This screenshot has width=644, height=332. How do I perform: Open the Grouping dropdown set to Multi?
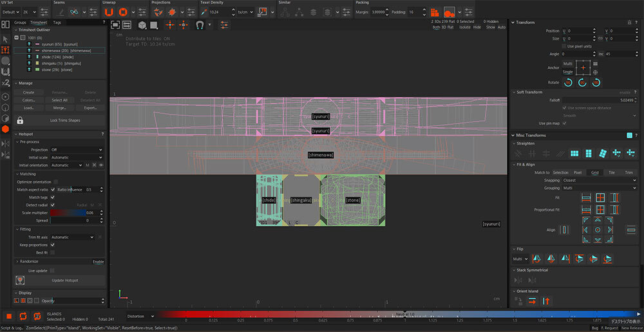(599, 188)
